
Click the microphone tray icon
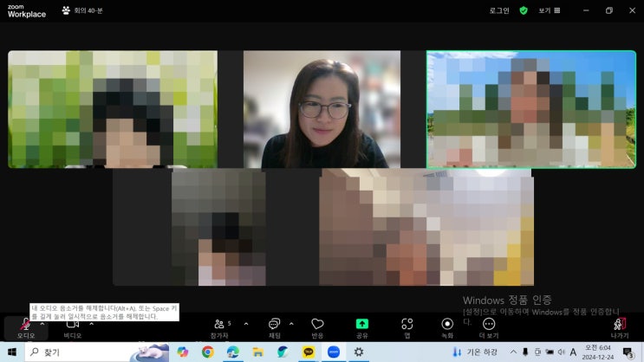click(x=525, y=352)
